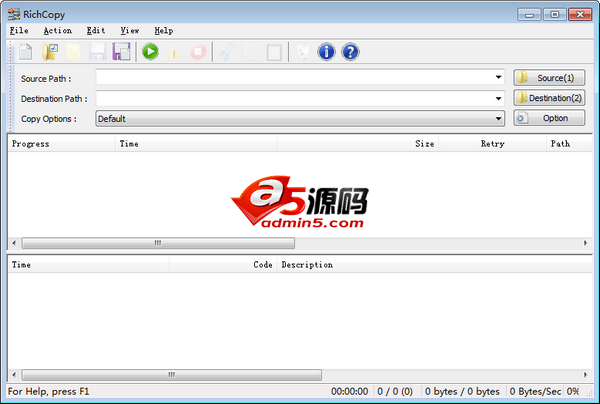Screen dimensions: 600x404
Task: Minimize the RichCopy window
Action: point(529,15)
